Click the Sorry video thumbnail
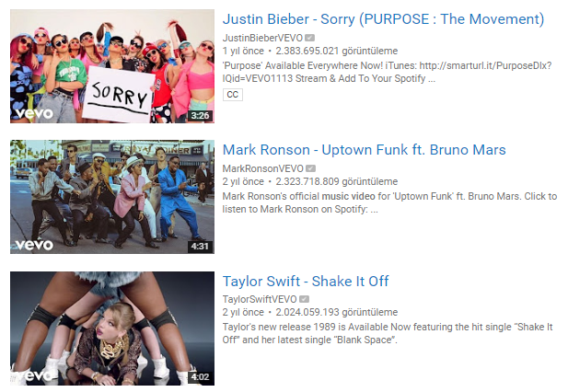This screenshot has width=568, height=392. click(x=112, y=66)
